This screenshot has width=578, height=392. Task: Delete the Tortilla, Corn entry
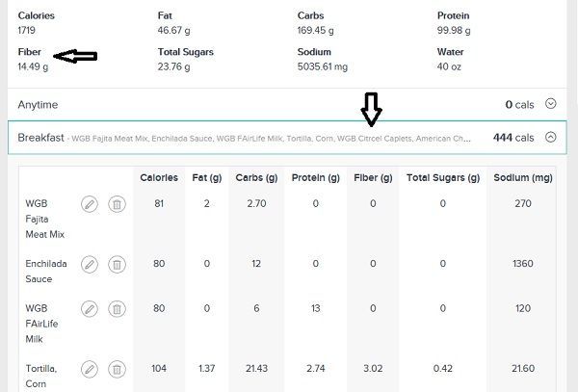click(117, 369)
